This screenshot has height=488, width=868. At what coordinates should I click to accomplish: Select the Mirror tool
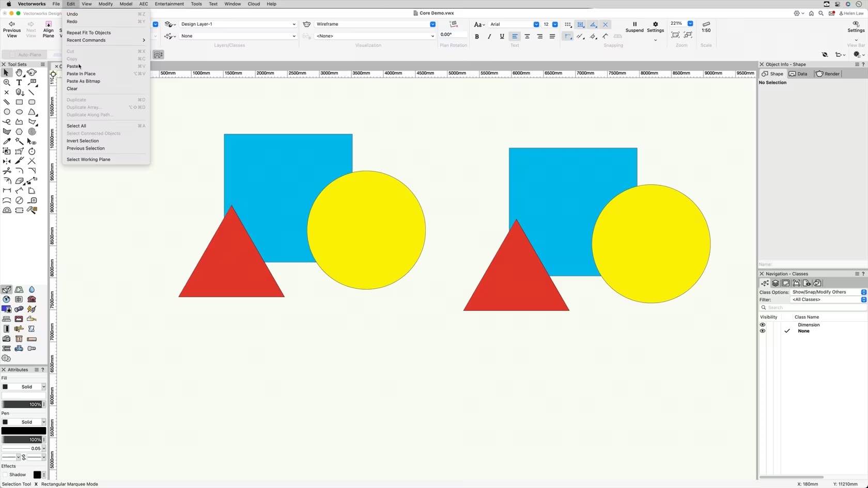pyautogui.click(x=6, y=161)
